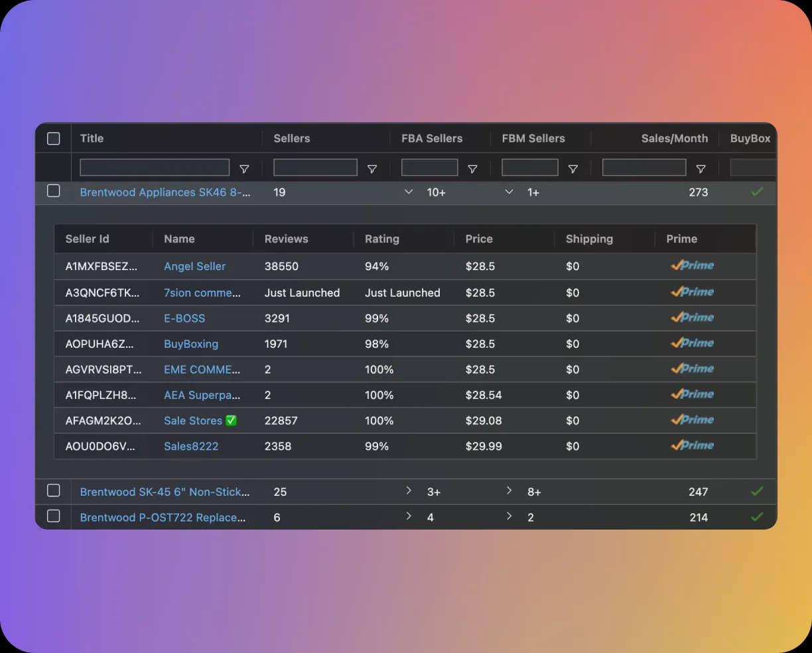Open Brentwood Appliances SK46 product link
The width and height of the screenshot is (812, 653).
(165, 192)
